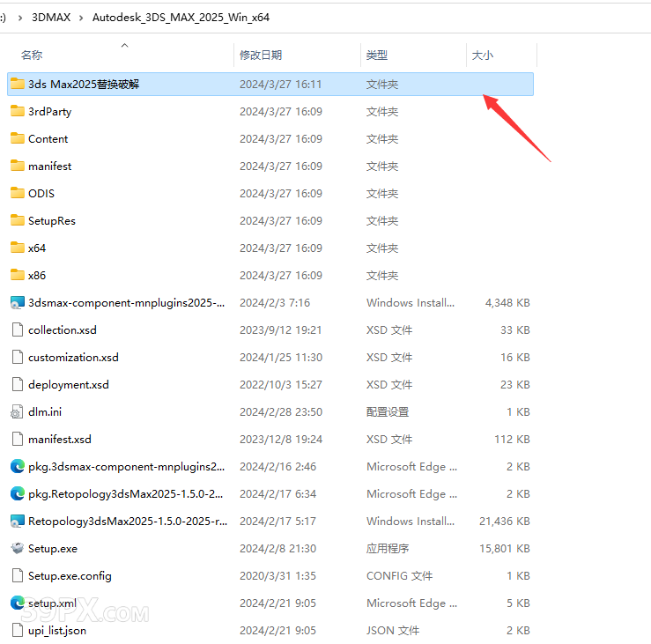Click the 3ds Max2025替换破解 folder icon
The image size is (651, 644).
(18, 84)
